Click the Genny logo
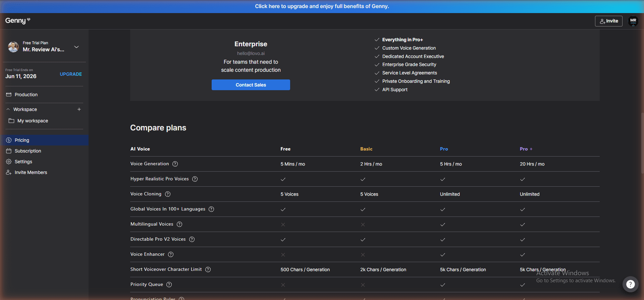 [18, 21]
